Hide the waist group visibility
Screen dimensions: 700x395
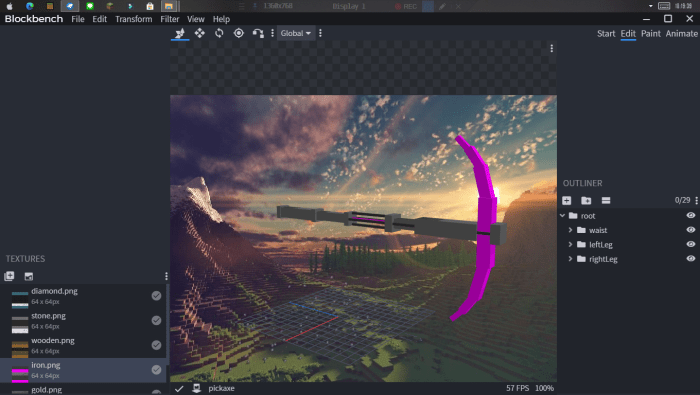pyautogui.click(x=691, y=230)
